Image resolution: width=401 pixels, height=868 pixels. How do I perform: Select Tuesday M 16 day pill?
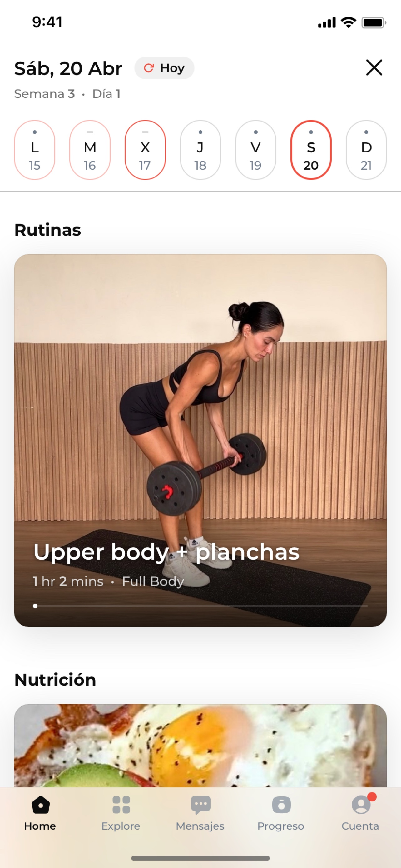[90, 150]
